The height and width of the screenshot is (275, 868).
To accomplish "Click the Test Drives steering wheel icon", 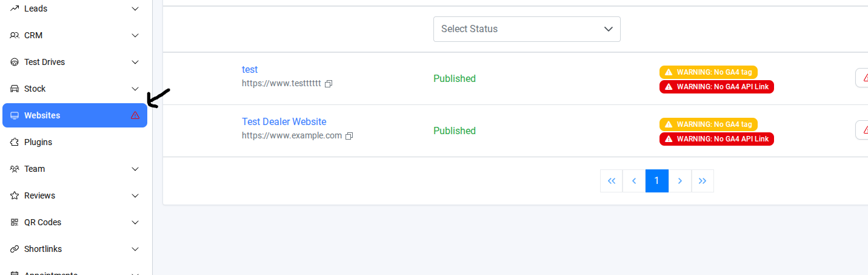I will (x=15, y=62).
